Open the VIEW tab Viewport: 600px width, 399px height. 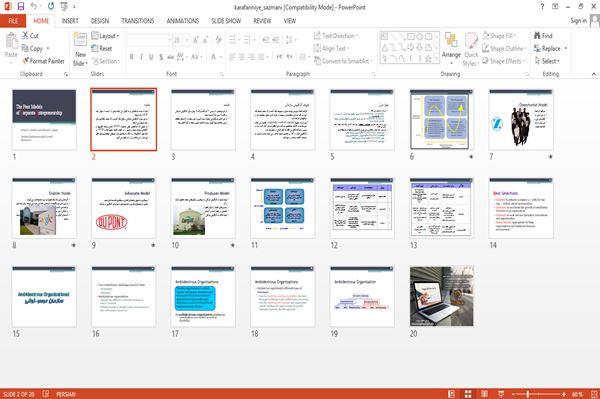pyautogui.click(x=290, y=21)
